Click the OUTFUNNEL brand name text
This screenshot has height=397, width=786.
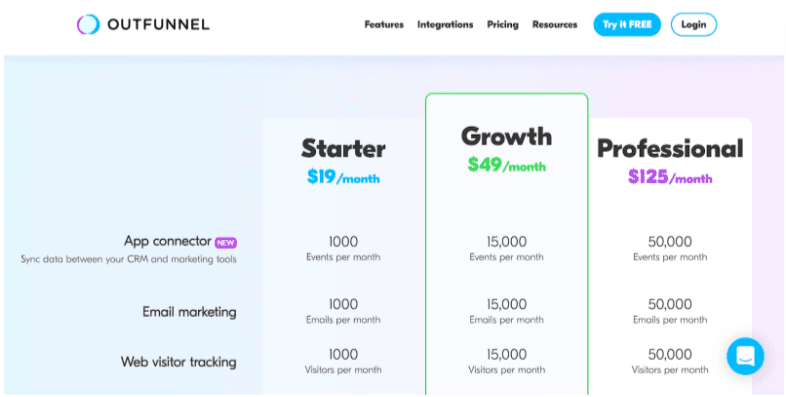[158, 25]
